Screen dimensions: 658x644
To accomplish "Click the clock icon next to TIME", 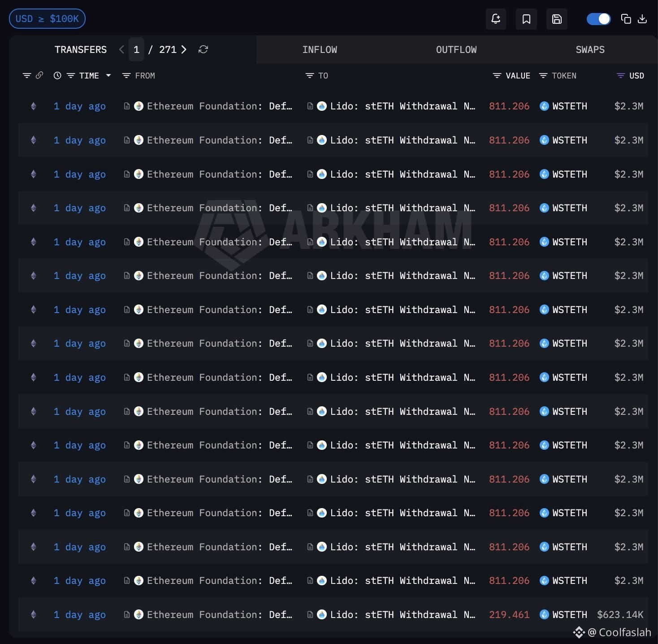I will click(57, 76).
